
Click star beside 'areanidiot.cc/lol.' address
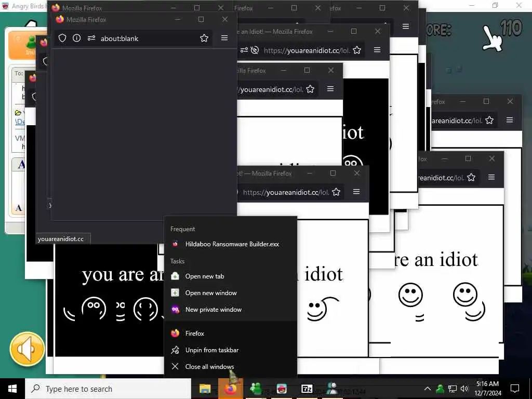coord(489,120)
